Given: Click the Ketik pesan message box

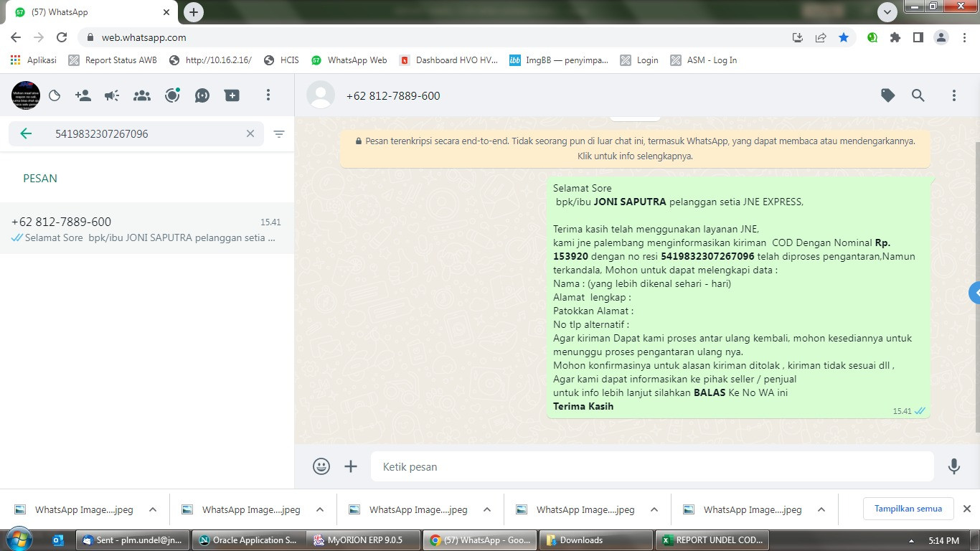Looking at the screenshot, I should coord(652,466).
